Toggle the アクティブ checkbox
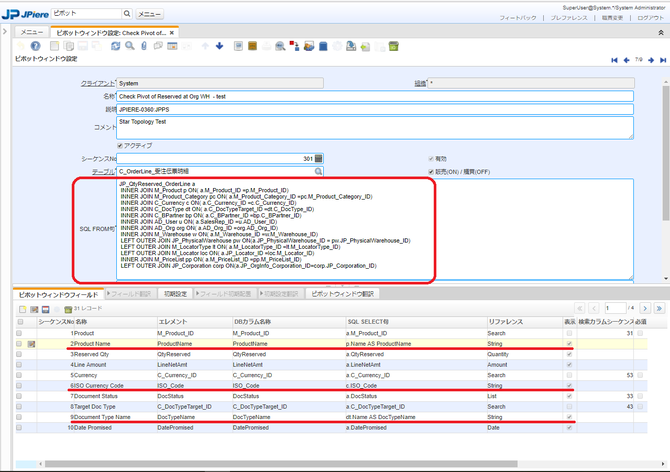Viewport: 670px width, 472px height. pos(120,146)
